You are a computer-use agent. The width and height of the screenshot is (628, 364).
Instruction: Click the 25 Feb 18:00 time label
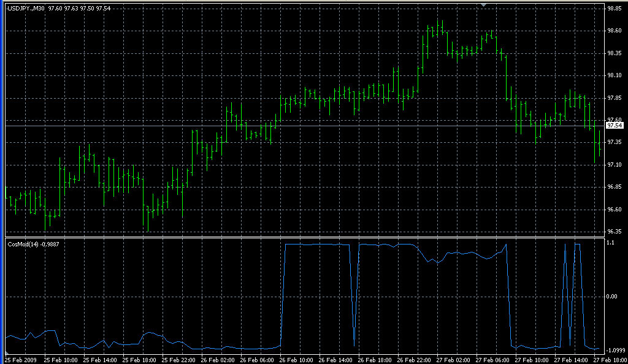coord(139,360)
